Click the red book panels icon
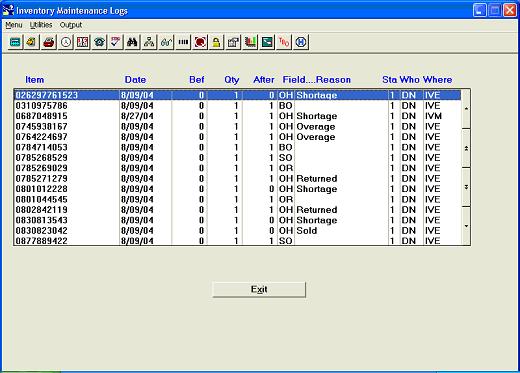This screenshot has height=373, width=520. pyautogui.click(x=82, y=42)
